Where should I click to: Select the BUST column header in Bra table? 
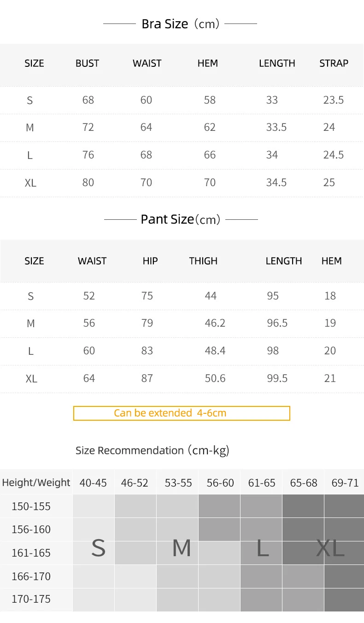tap(87, 63)
